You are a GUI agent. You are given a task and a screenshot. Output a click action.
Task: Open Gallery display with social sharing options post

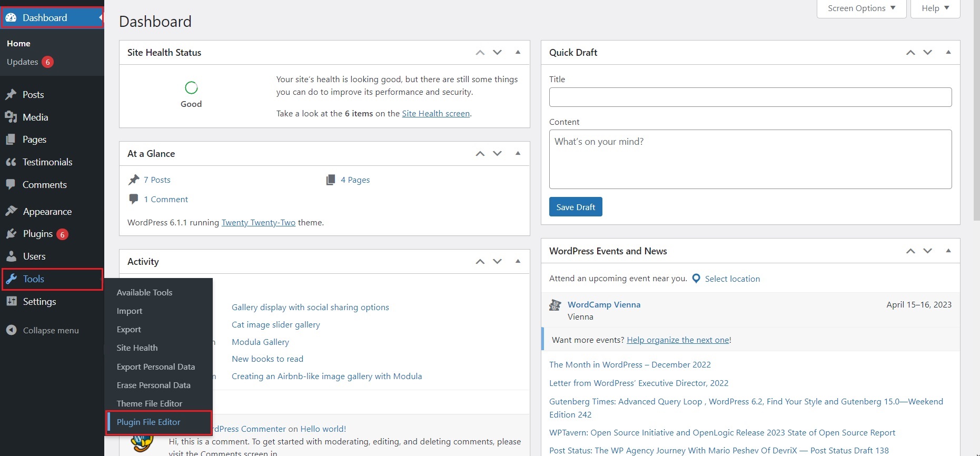[x=310, y=308]
